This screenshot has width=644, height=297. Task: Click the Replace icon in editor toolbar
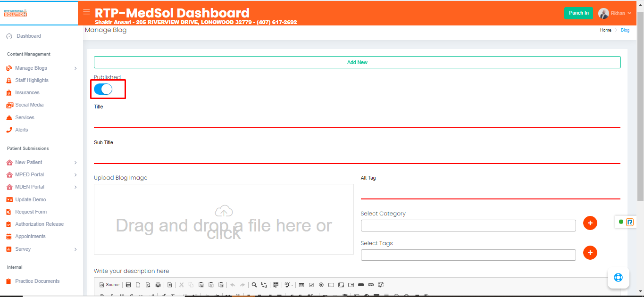pos(264,285)
